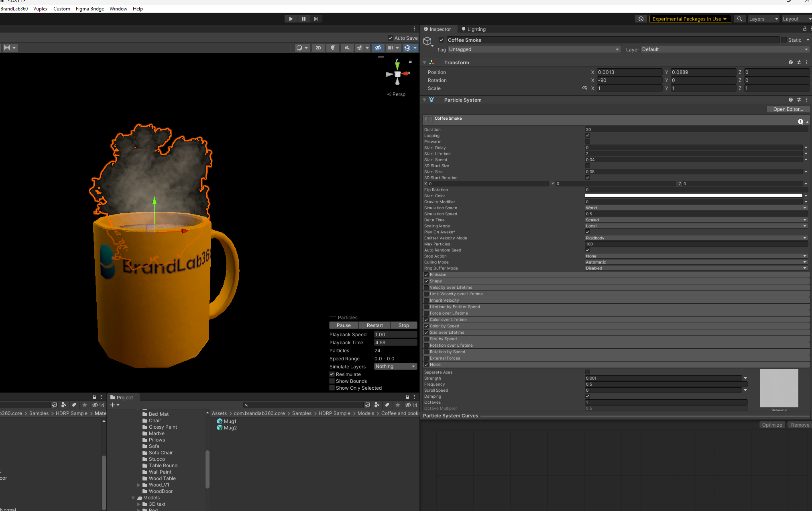
Task: Uncheck the Looping checkbox
Action: [x=588, y=136]
